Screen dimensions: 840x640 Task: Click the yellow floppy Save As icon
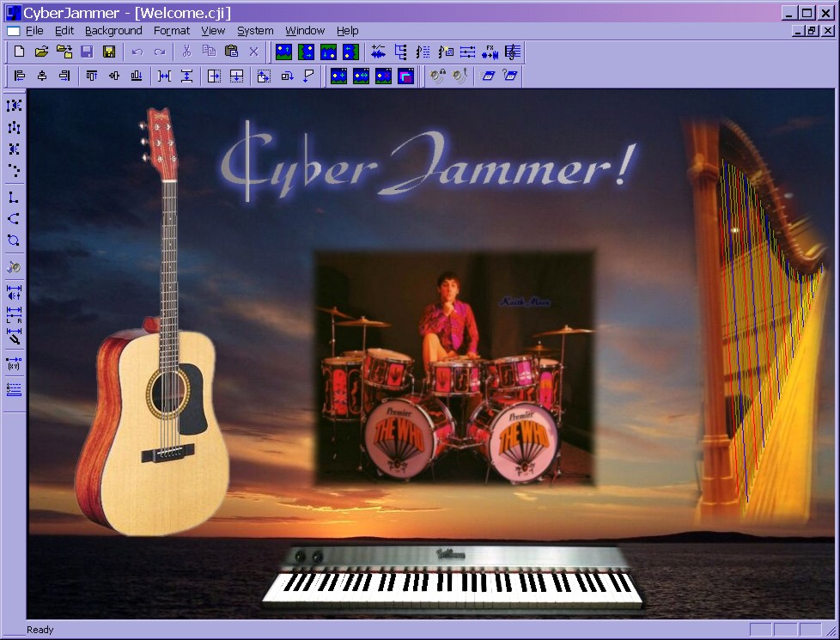(x=109, y=52)
